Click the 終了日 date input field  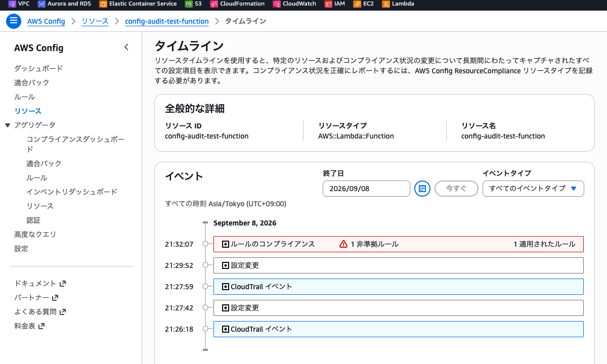366,189
